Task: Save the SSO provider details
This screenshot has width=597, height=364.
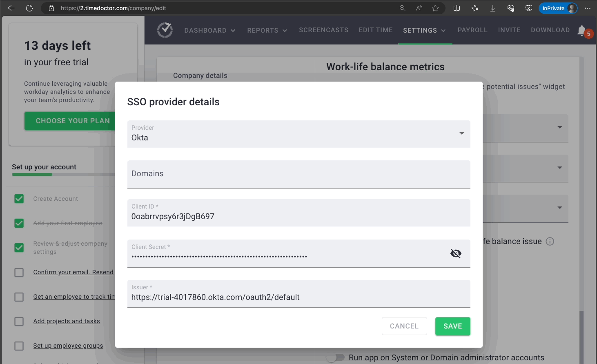Action: (x=452, y=326)
